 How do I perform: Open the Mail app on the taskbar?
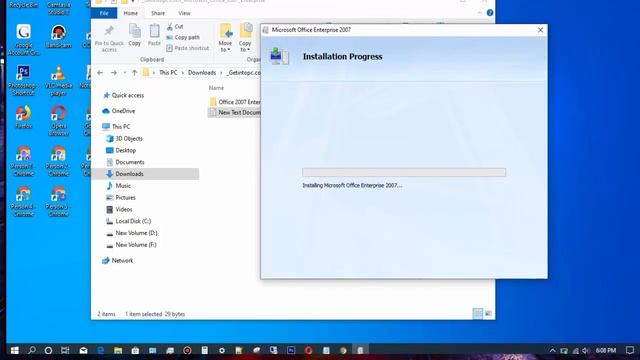[83, 350]
